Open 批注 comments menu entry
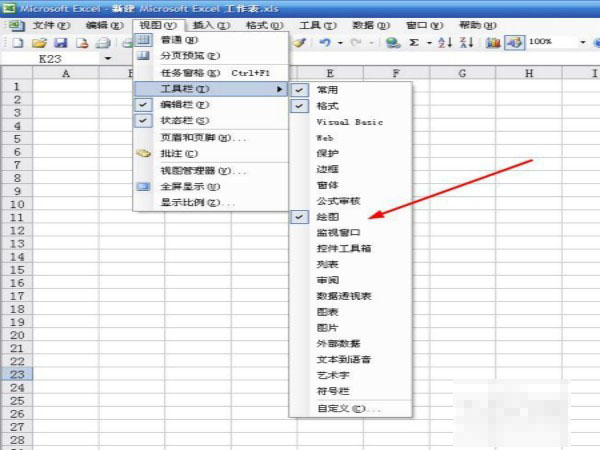This screenshot has width=600, height=450. (210, 153)
